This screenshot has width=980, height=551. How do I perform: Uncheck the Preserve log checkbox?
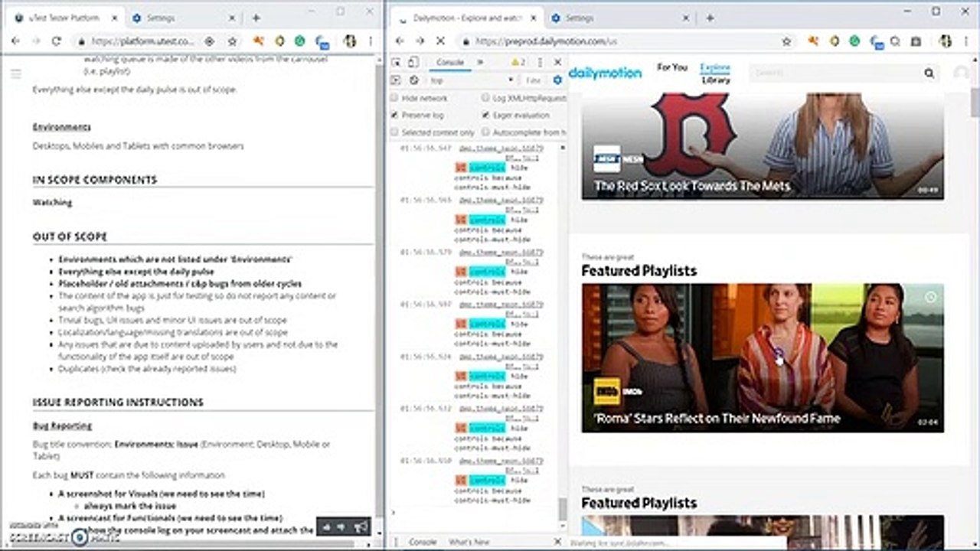pos(395,115)
